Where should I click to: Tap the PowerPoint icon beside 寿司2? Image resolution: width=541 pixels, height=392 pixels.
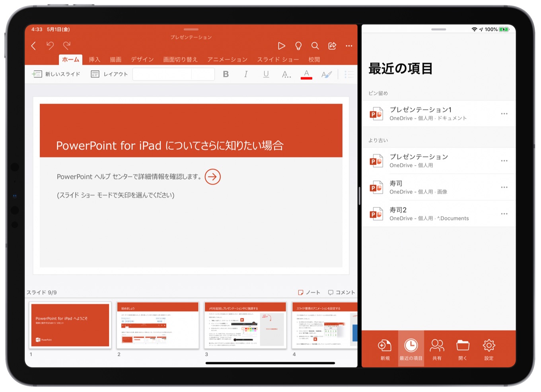pos(376,214)
